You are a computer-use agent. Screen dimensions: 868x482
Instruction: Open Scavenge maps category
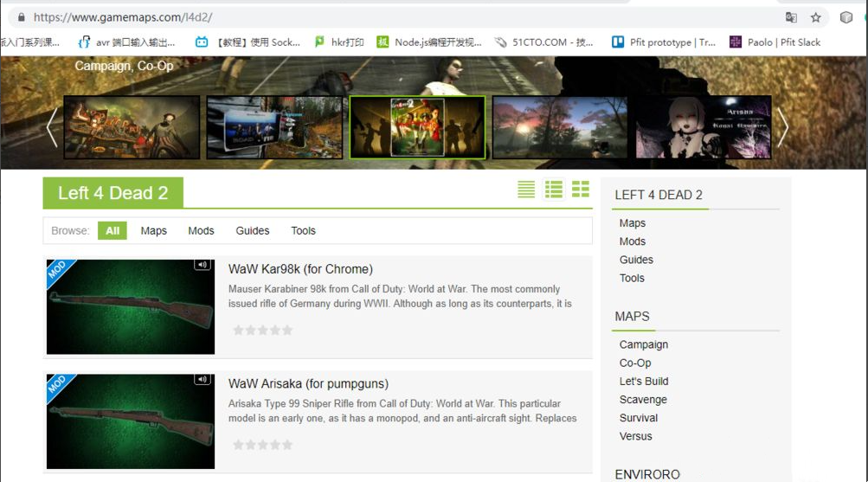(x=643, y=399)
